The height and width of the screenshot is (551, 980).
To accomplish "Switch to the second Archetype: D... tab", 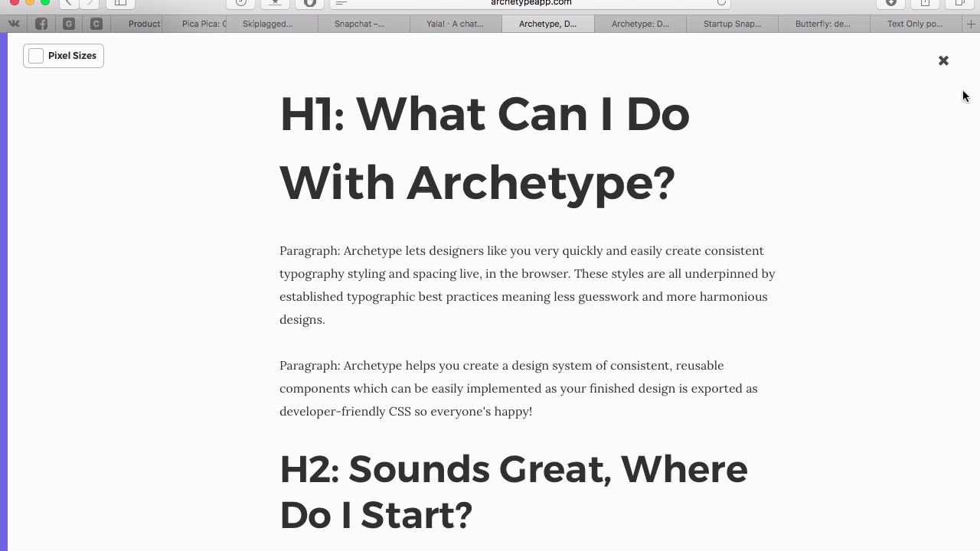I will (640, 24).
